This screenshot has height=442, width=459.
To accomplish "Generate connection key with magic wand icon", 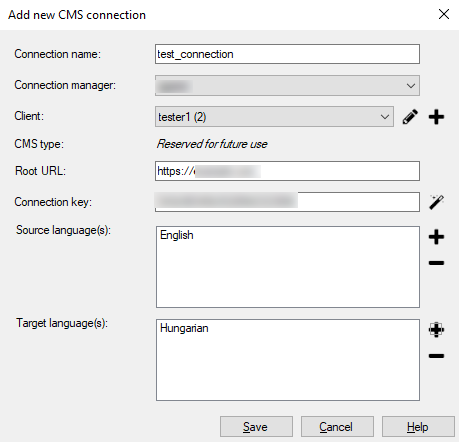I will [x=436, y=202].
